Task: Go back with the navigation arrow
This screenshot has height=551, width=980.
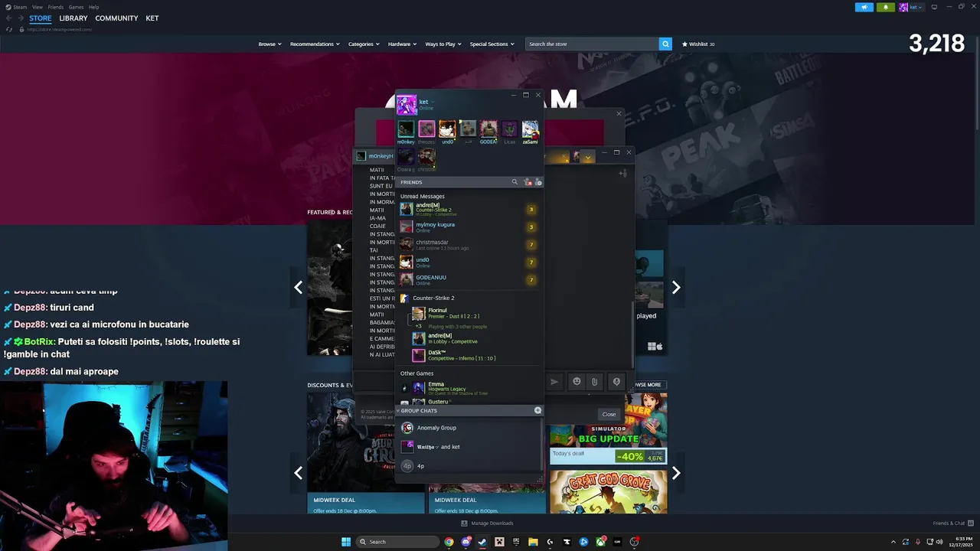Action: [x=9, y=18]
